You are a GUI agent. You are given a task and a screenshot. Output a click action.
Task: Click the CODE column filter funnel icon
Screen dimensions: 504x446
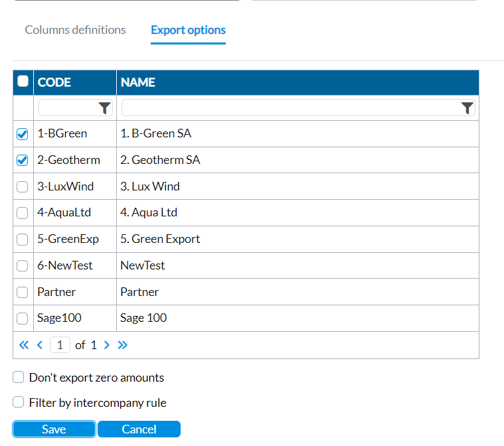coord(104,108)
